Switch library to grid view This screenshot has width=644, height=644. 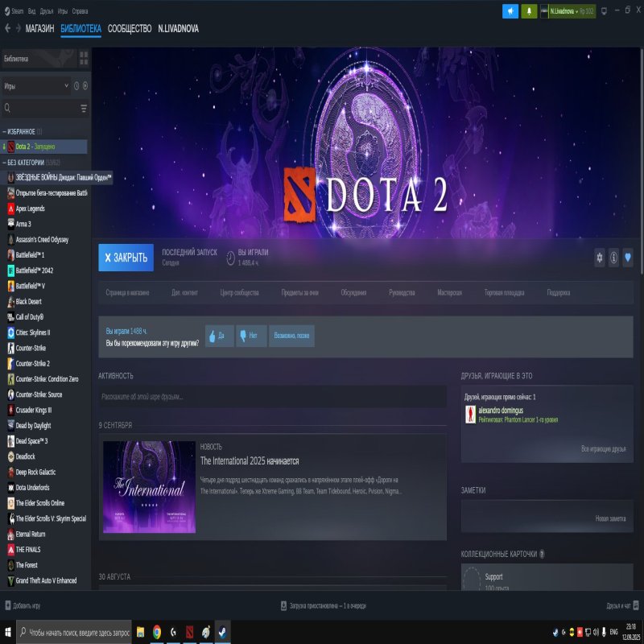coord(84,57)
